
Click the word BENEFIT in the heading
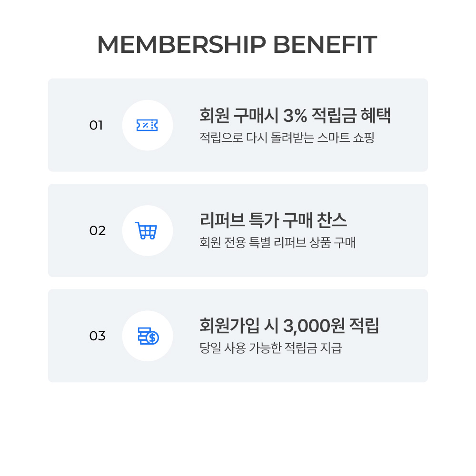click(x=326, y=44)
